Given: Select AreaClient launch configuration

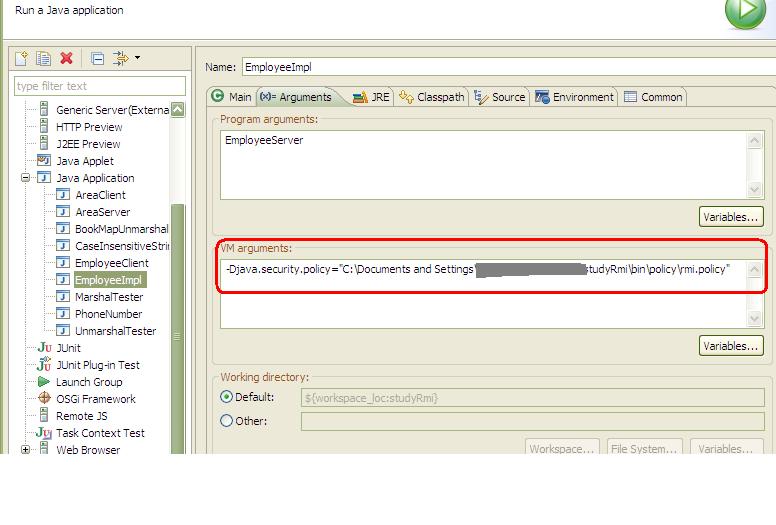Looking at the screenshot, I should click(100, 195).
